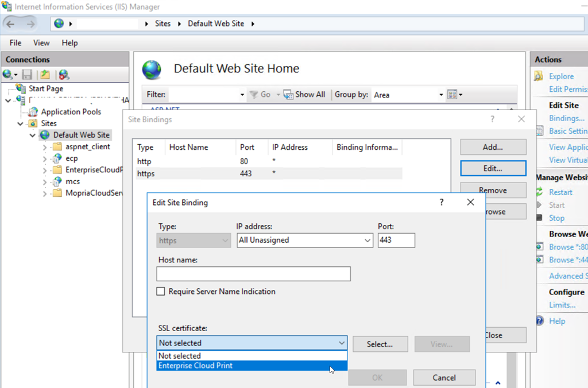Click the Stop icon under Manage Website
Viewport: 588px width, 388px height.
(x=539, y=218)
